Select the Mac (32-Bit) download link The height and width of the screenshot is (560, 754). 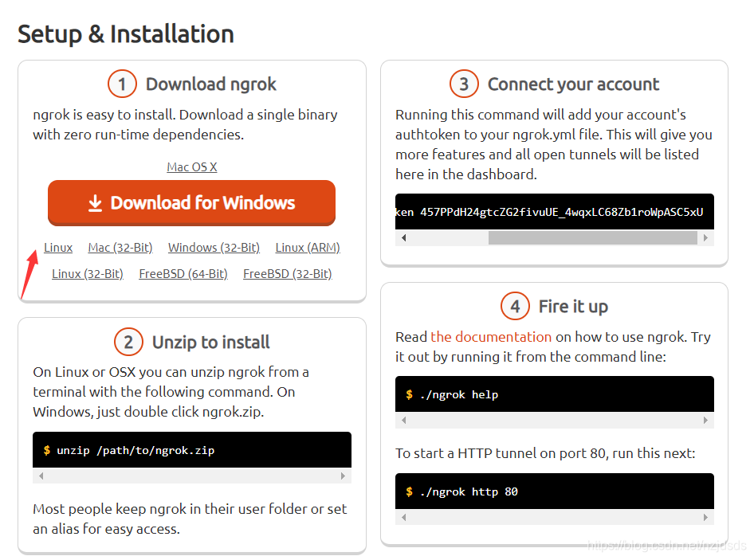[x=120, y=247]
